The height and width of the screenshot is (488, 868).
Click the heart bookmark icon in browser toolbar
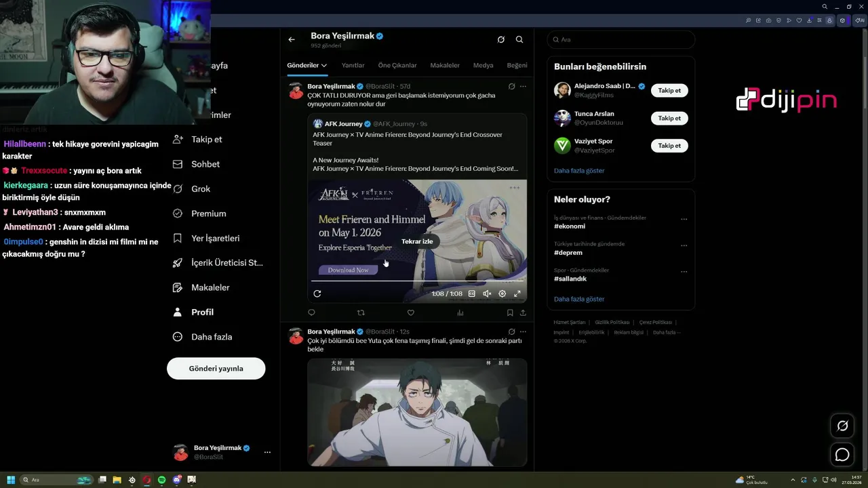coord(800,20)
